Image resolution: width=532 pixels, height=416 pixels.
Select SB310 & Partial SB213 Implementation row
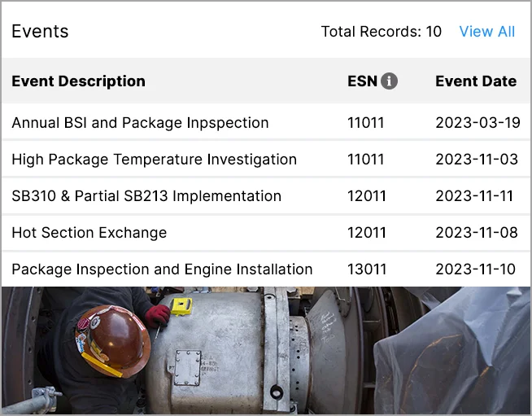(146, 196)
